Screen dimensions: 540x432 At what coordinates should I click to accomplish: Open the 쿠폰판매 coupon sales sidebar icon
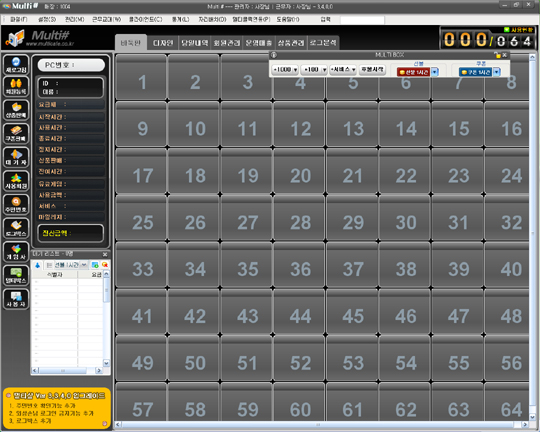pos(16,134)
